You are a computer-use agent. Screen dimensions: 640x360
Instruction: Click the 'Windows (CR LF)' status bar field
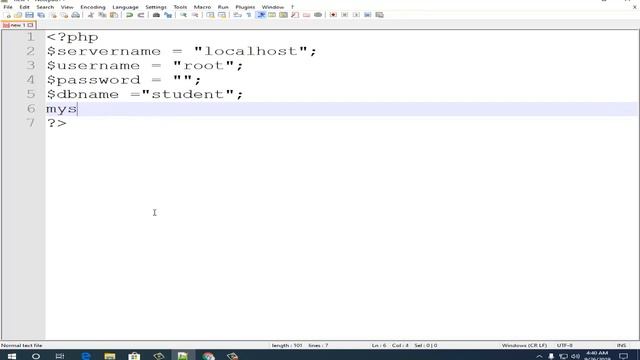tap(524, 345)
